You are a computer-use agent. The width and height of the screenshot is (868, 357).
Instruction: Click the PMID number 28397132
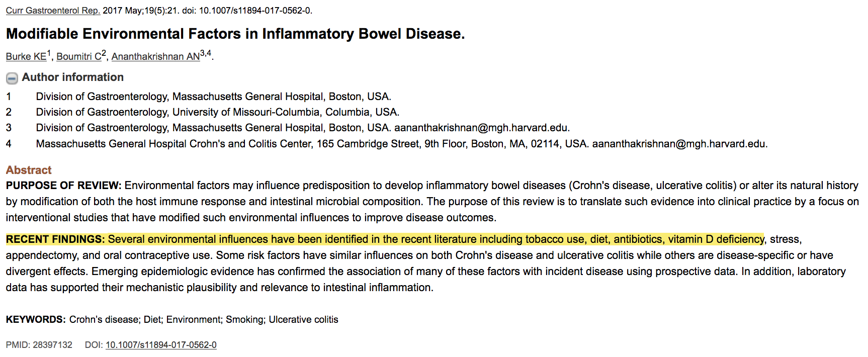click(x=52, y=345)
